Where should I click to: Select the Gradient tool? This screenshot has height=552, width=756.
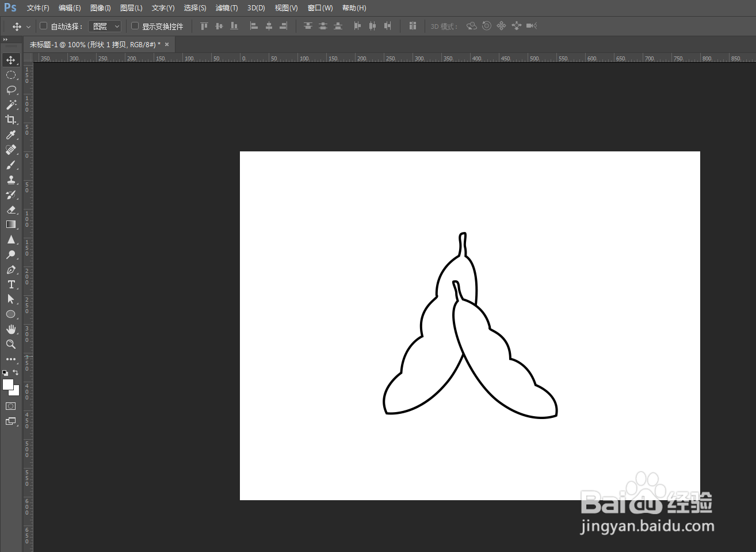click(11, 224)
